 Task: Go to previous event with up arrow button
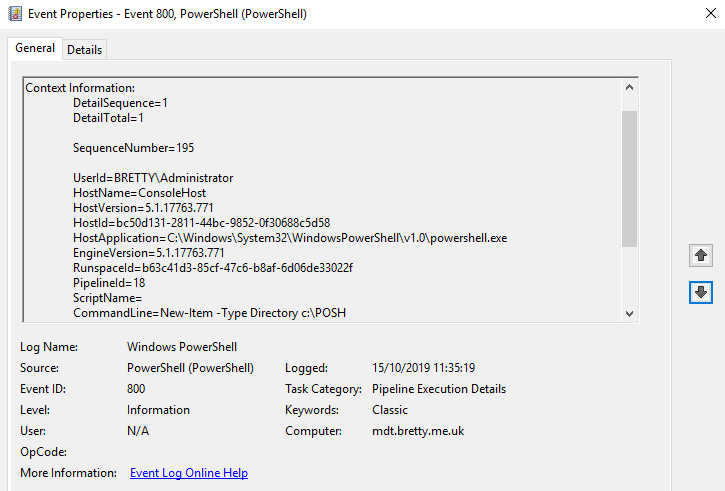tap(701, 256)
